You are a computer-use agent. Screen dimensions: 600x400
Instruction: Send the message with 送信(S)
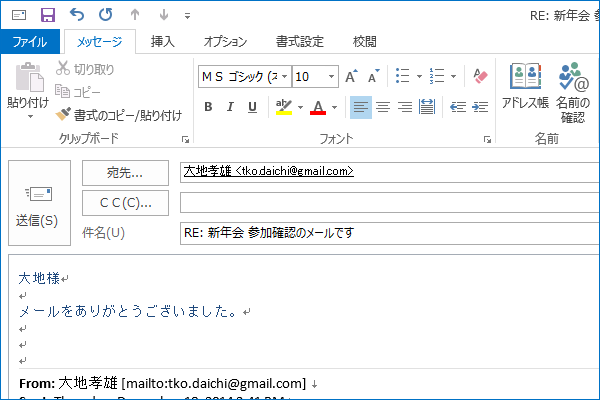pyautogui.click(x=39, y=203)
